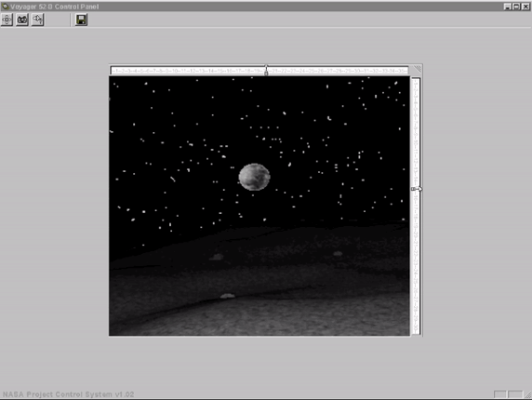Screen dimensions: 532x400
Task: Click the "Voyager 52:B Control Panel" title text
Action: pos(54,7)
